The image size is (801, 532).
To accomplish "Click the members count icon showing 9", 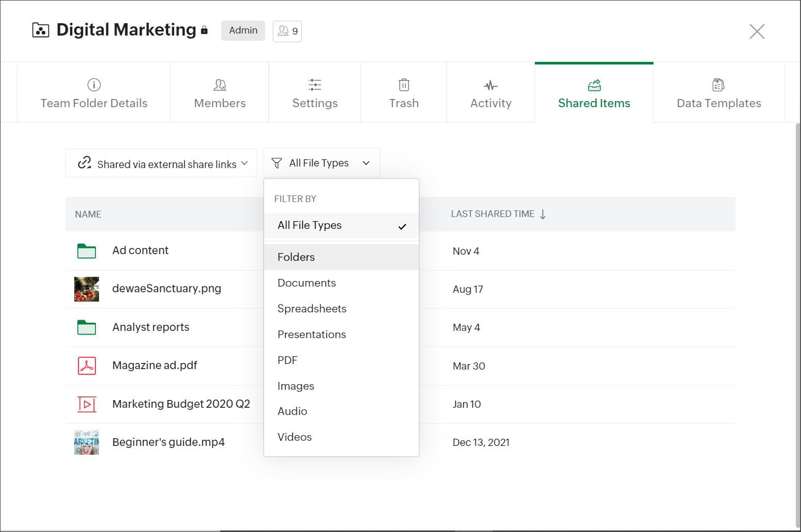I will [x=287, y=31].
